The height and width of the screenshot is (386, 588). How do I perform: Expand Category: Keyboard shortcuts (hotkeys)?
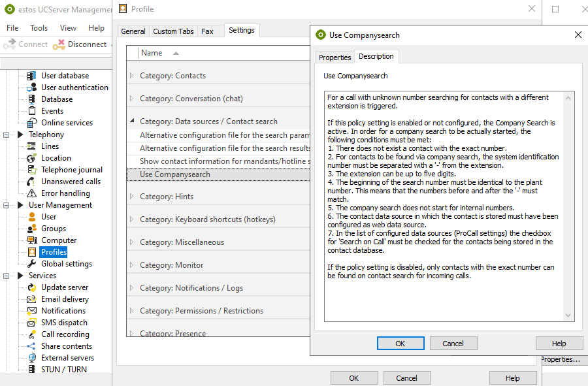131,219
